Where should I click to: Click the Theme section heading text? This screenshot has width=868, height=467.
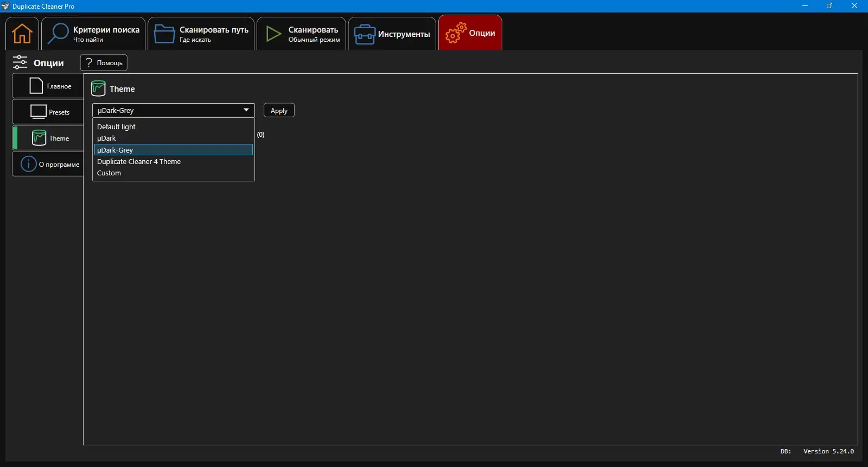pyautogui.click(x=122, y=89)
